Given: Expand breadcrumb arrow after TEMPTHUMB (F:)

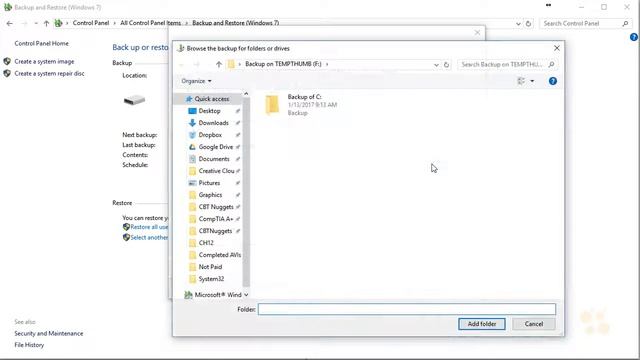Looking at the screenshot, I should click(327, 64).
